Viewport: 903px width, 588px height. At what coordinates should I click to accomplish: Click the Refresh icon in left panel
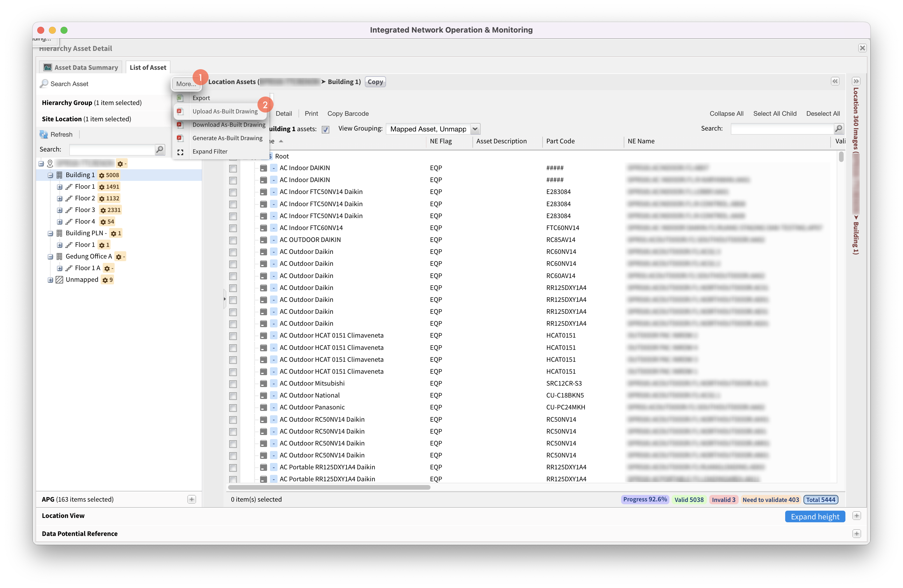[x=44, y=134]
